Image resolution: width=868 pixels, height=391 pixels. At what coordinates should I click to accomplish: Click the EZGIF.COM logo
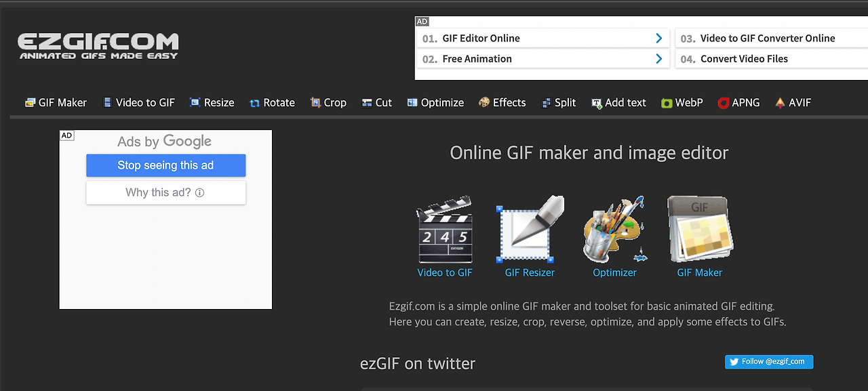point(98,46)
